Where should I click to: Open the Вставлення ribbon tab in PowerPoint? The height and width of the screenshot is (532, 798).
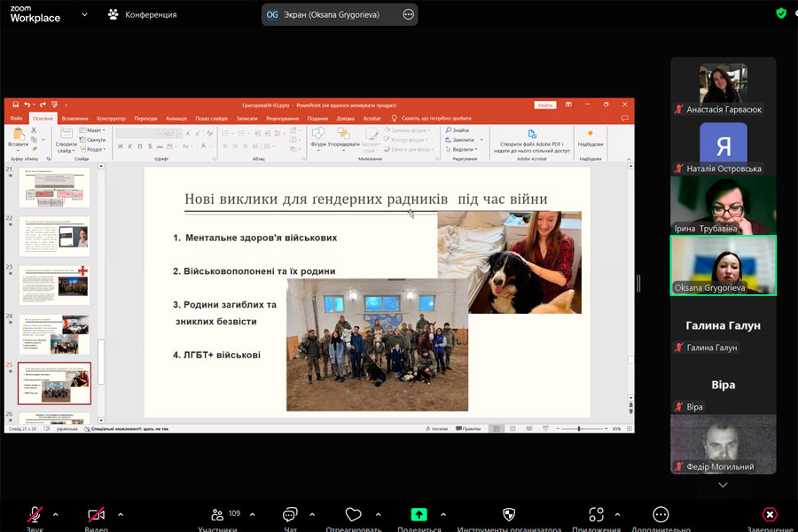(75, 118)
